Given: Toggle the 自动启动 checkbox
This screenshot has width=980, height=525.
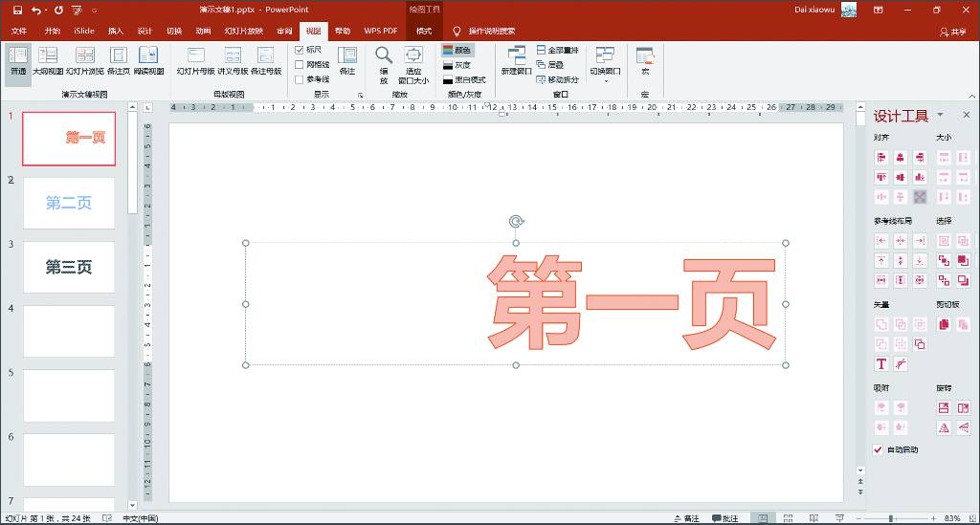Looking at the screenshot, I should coord(879,449).
